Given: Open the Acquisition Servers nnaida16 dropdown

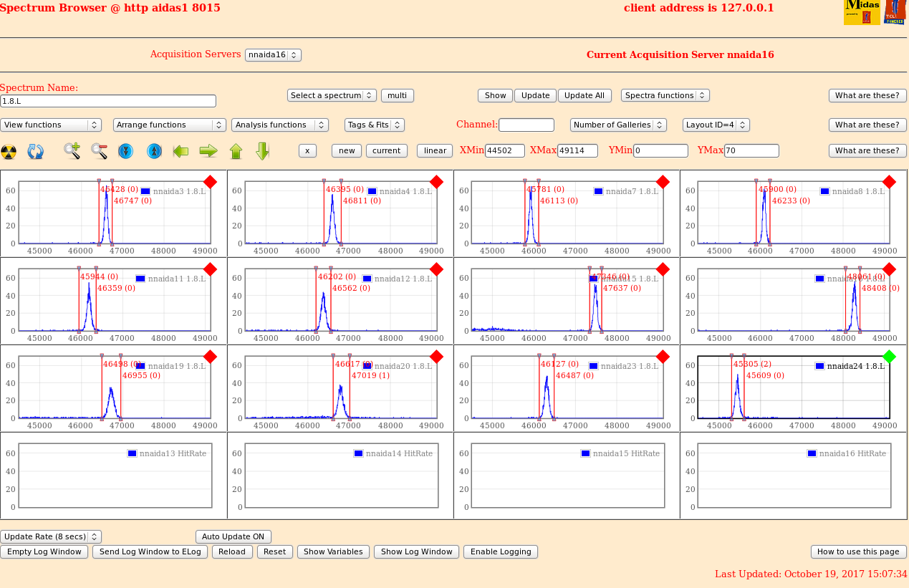Looking at the screenshot, I should coord(273,54).
